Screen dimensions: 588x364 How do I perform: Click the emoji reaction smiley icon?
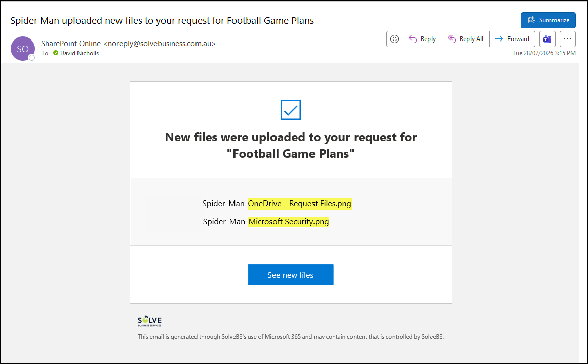pyautogui.click(x=395, y=39)
